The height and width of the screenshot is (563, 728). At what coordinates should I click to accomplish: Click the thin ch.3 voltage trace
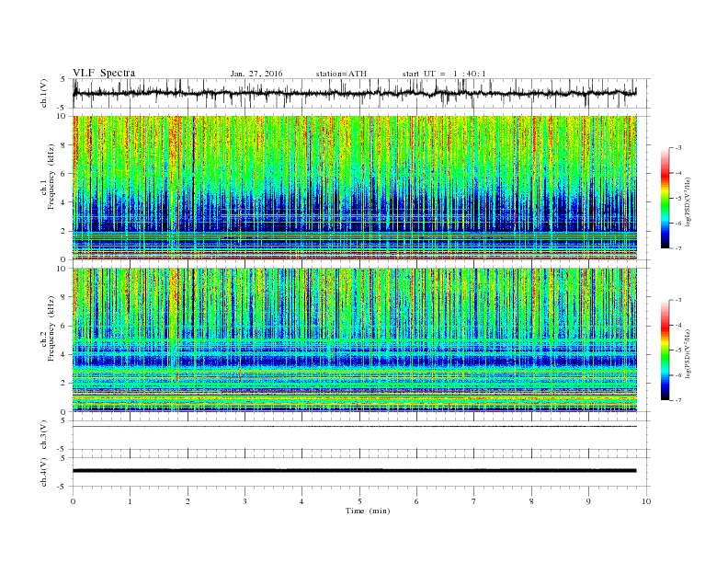pyautogui.click(x=355, y=427)
